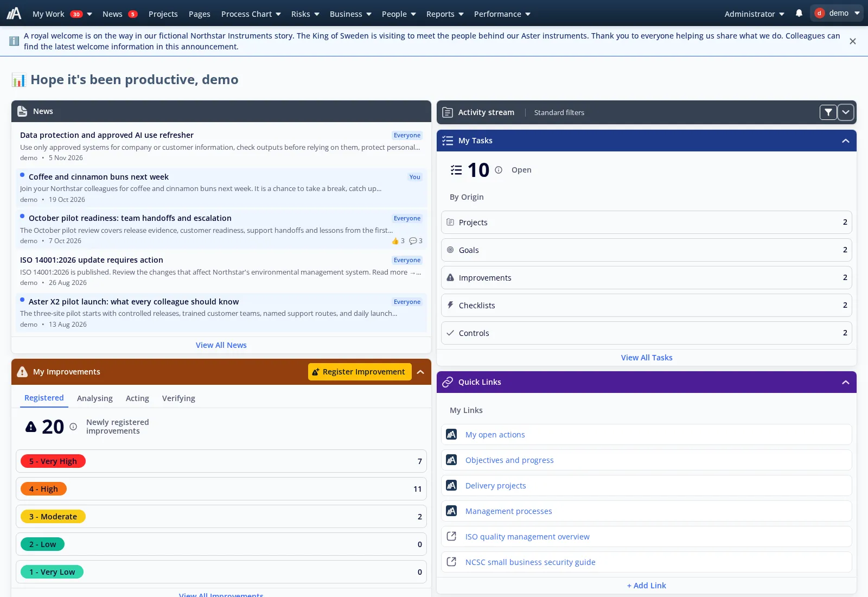Dismiss the announcement banner with the X

(x=853, y=41)
